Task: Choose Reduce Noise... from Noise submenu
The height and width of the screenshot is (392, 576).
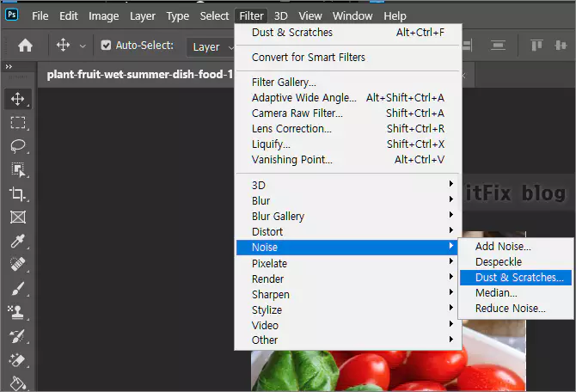Action: (516, 309)
